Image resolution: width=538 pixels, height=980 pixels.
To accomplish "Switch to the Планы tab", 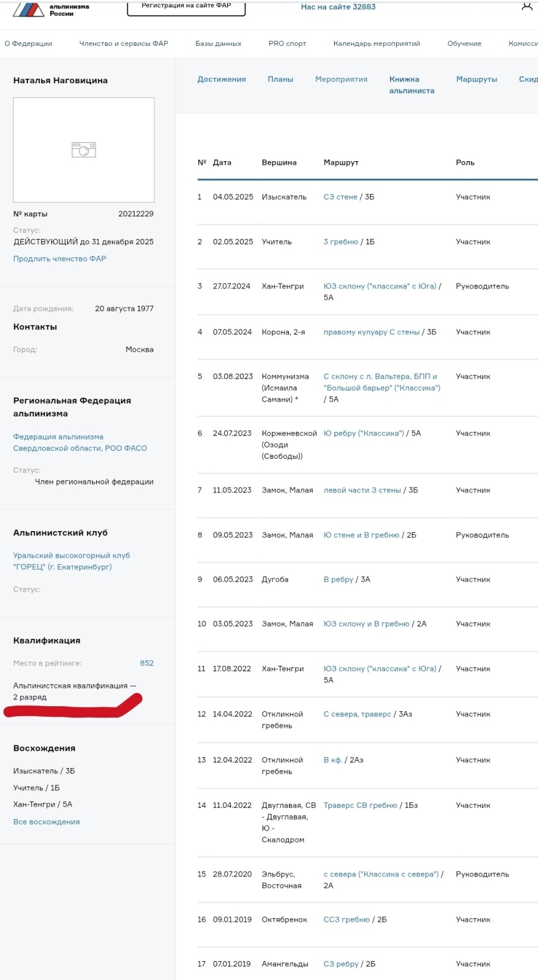I will [x=280, y=79].
